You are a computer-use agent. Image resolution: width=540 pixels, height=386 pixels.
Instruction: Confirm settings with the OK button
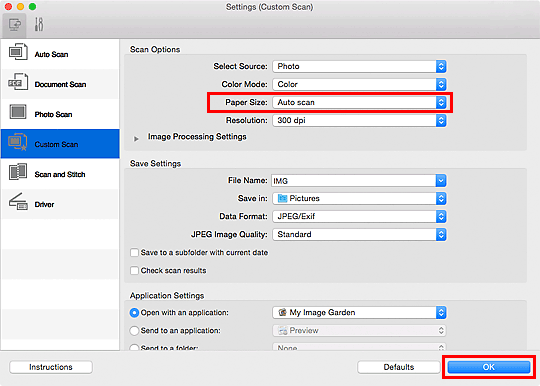pyautogui.click(x=488, y=367)
